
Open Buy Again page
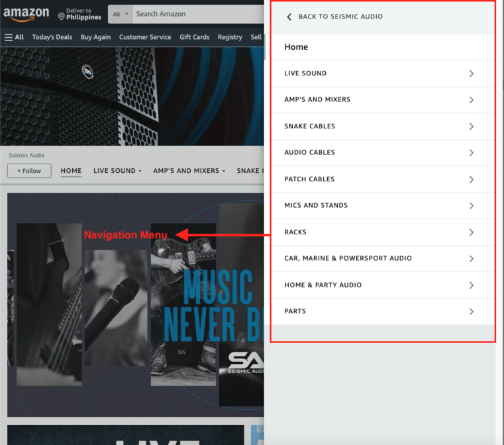click(95, 37)
